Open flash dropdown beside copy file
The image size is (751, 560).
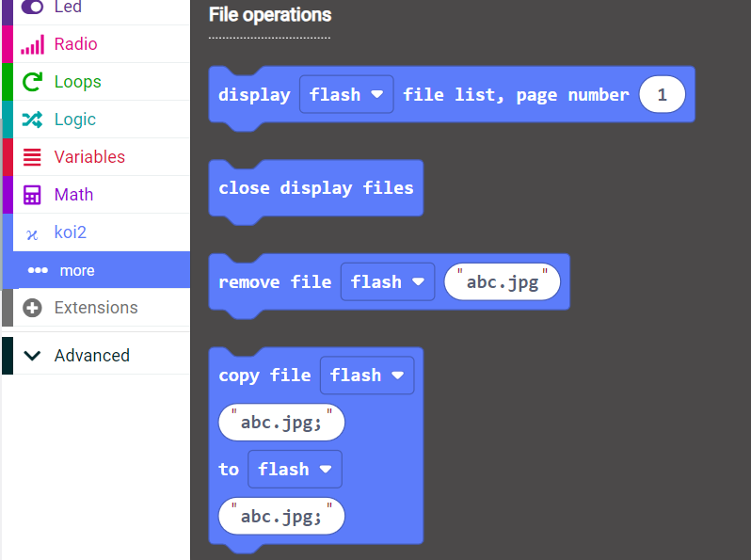click(x=367, y=375)
